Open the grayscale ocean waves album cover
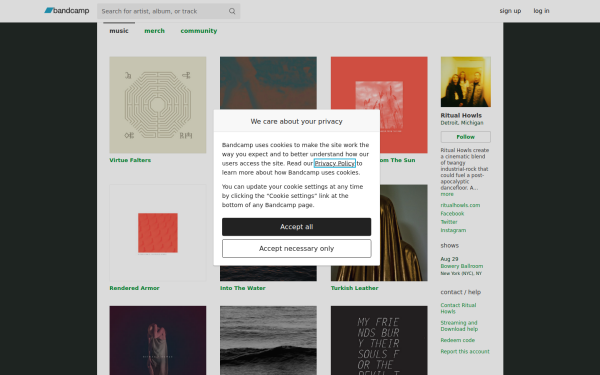Screen dimensions: 600x375 tap(268, 340)
